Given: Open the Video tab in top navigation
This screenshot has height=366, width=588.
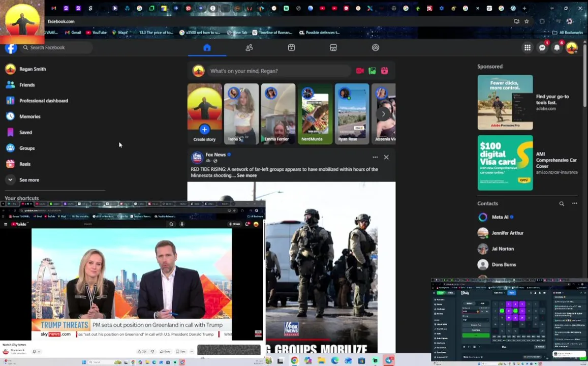Looking at the screenshot, I should 291,48.
